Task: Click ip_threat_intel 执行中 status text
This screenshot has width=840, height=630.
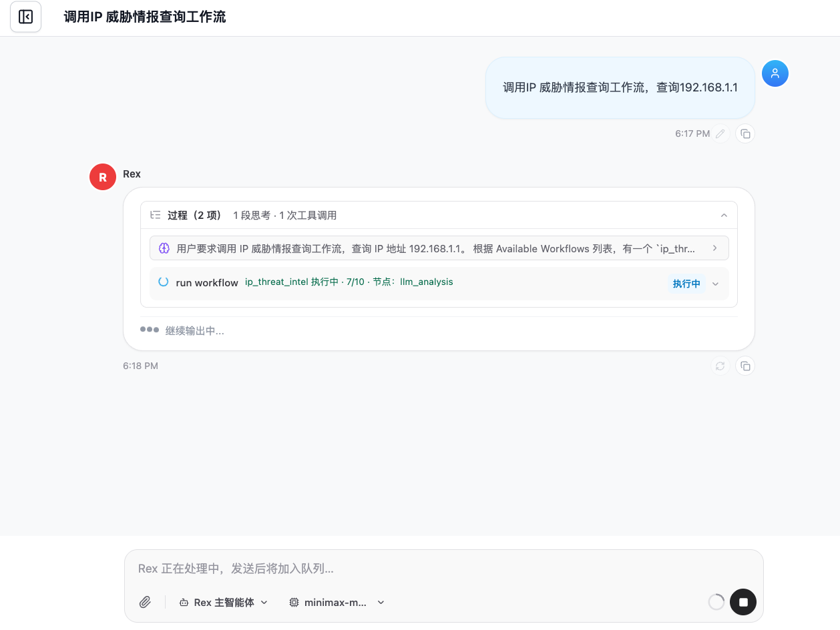Action: pyautogui.click(x=349, y=282)
